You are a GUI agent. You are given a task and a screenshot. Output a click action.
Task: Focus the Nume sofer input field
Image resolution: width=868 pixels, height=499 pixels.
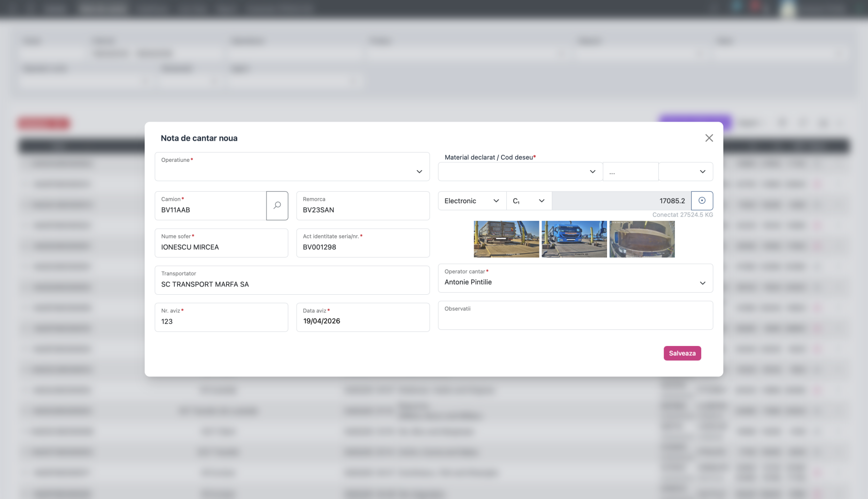tap(221, 243)
